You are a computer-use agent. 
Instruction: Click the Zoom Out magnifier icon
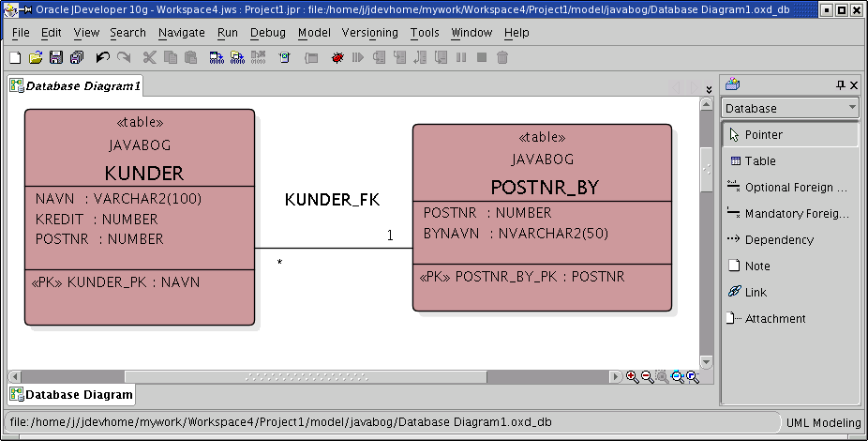(647, 376)
